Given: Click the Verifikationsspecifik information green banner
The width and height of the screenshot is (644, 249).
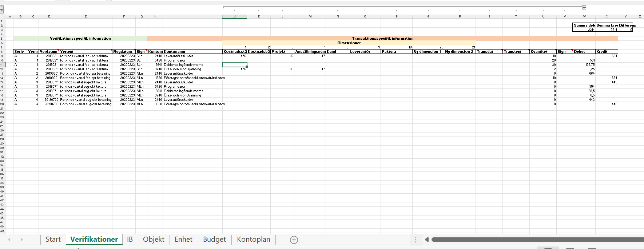Looking at the screenshot, I should point(80,38).
